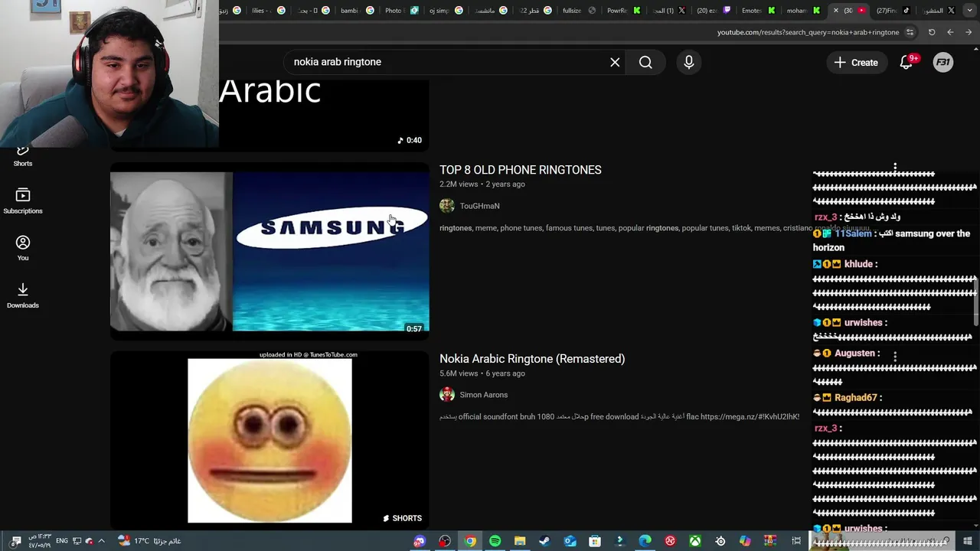980x551 pixels.
Task: Click the Samsung old phone ringtones thumbnail
Action: [269, 251]
